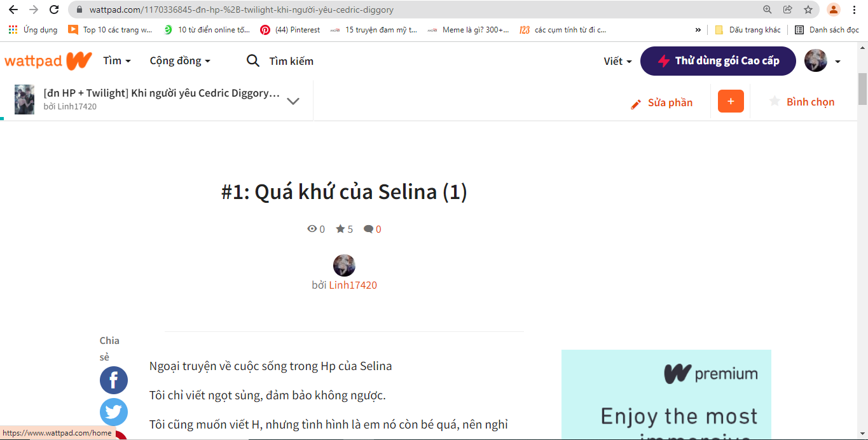This screenshot has width=868, height=440.
Task: Click the comment bubble count icon
Action: (368, 229)
